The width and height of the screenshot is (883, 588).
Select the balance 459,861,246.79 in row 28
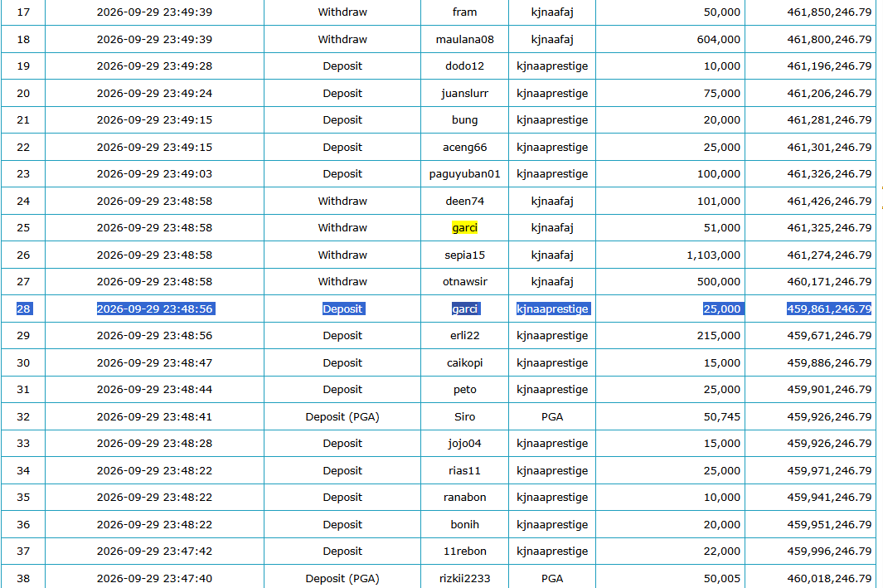click(829, 309)
